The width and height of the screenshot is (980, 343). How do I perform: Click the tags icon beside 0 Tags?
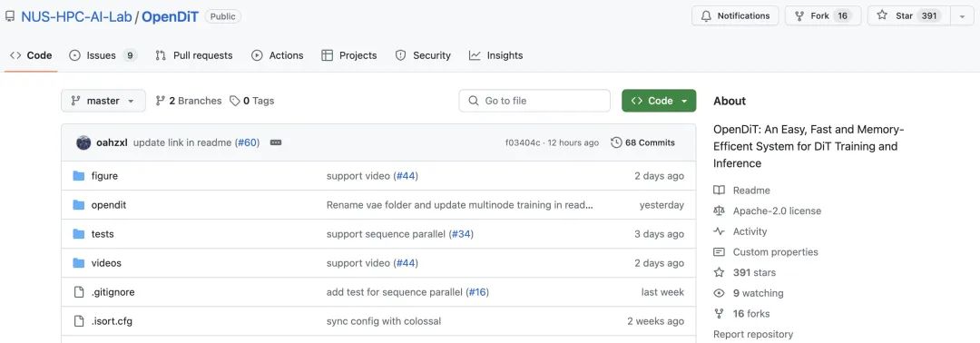pyautogui.click(x=235, y=101)
